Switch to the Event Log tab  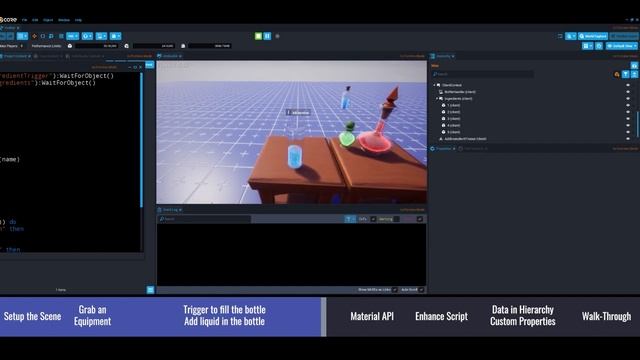coord(169,210)
